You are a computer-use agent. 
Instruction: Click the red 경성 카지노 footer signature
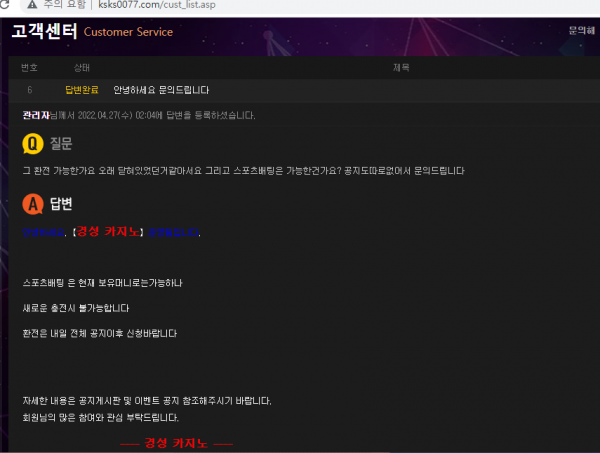coord(176,442)
